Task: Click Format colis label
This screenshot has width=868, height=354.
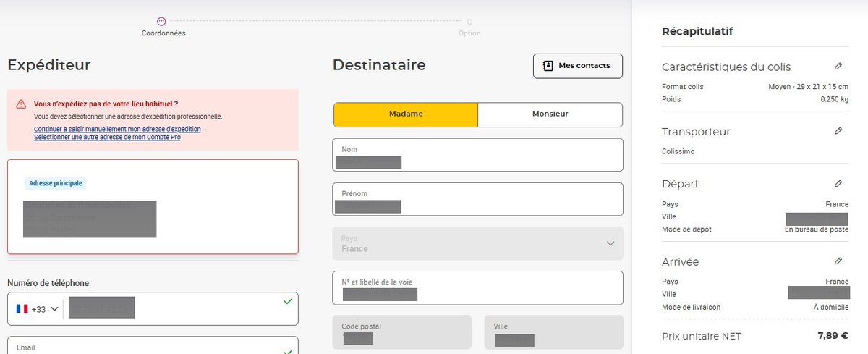Action: pos(683,87)
